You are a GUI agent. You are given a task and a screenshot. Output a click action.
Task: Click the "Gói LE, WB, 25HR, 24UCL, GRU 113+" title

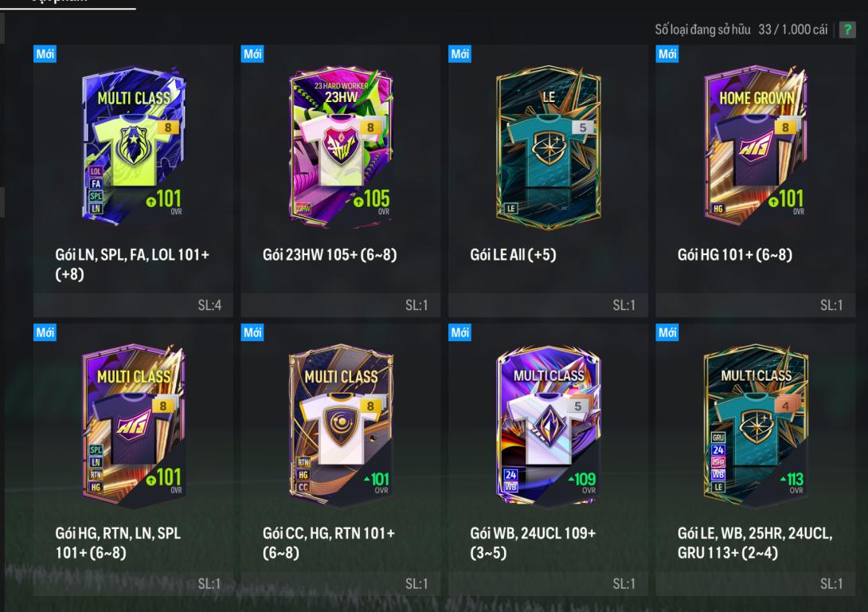tap(755, 543)
